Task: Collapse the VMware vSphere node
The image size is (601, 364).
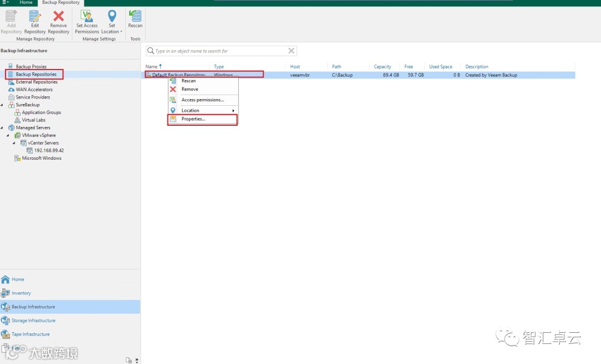Action: tap(8, 135)
